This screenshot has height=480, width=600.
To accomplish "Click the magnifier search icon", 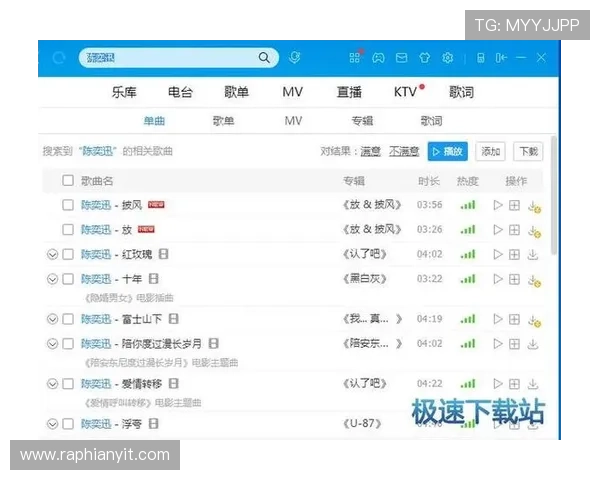I will click(264, 58).
